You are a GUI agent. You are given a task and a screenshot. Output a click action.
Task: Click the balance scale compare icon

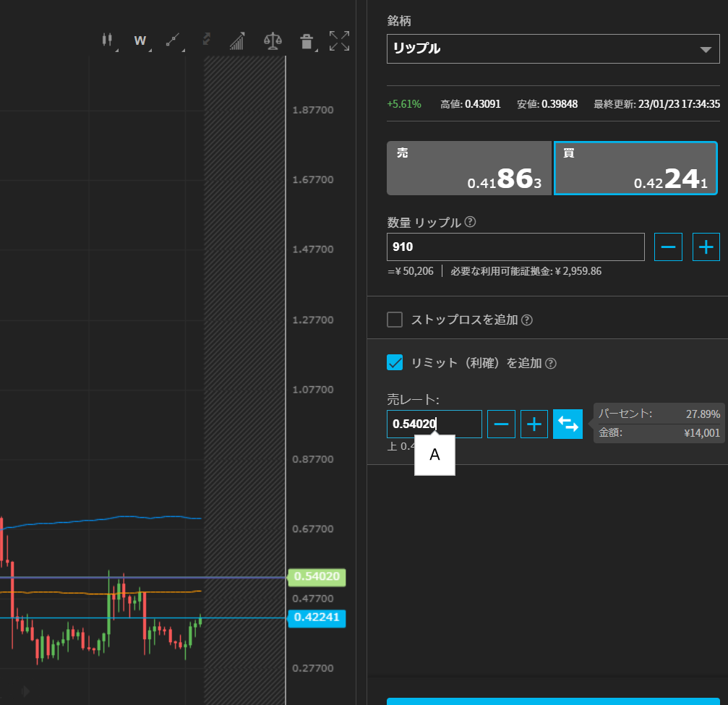[273, 40]
